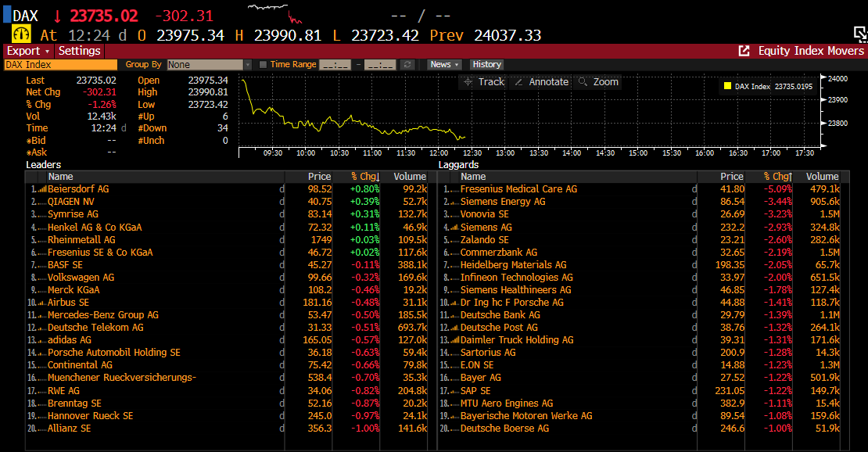Screen dimensions: 868x452
Task: Open the Equity Index Movers link
Action: 810,51
